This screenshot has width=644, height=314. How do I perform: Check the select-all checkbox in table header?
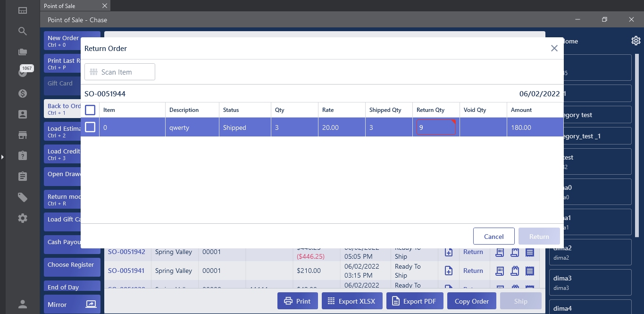pos(90,110)
